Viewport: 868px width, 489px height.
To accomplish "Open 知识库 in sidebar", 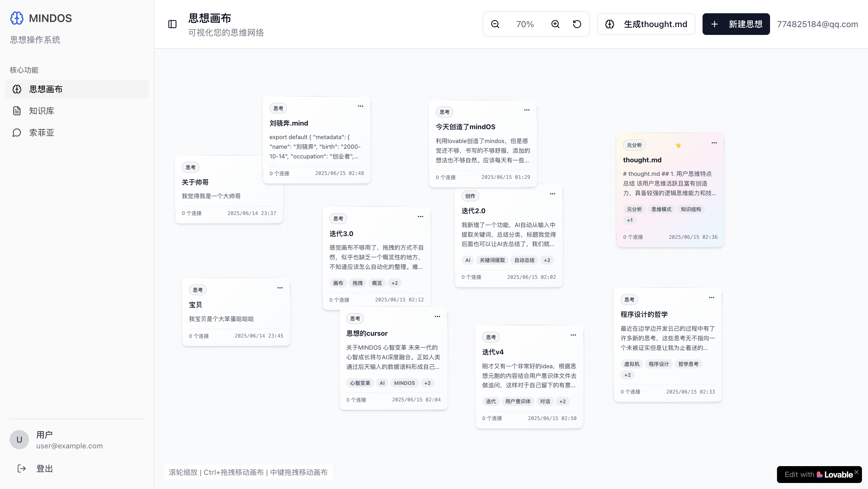I will 77,111.
